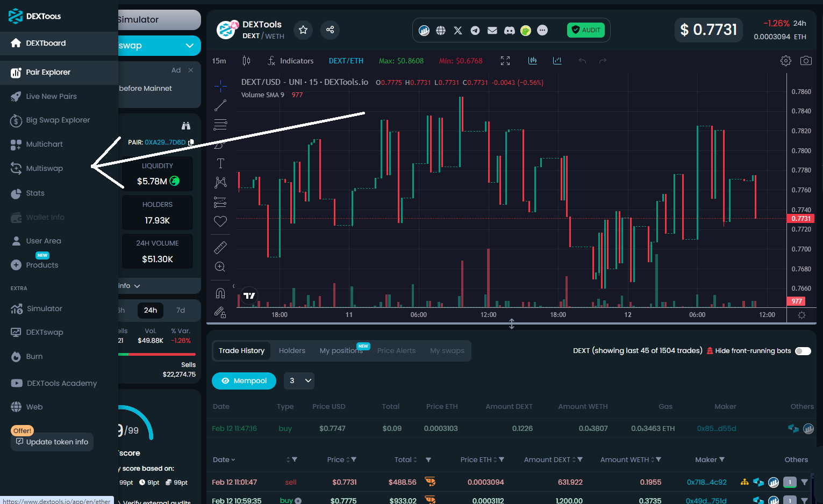Switch to Trade History tab
Image resolution: width=823 pixels, height=504 pixels.
pos(241,351)
